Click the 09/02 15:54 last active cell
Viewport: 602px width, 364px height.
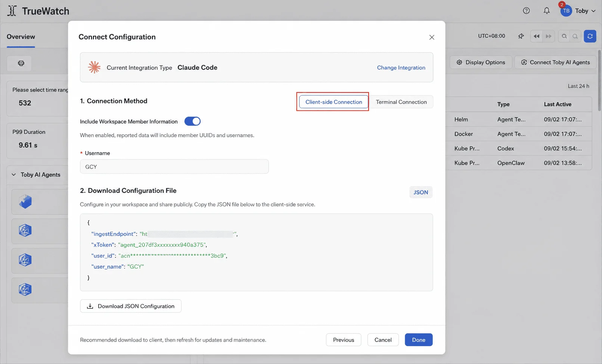(x=563, y=148)
